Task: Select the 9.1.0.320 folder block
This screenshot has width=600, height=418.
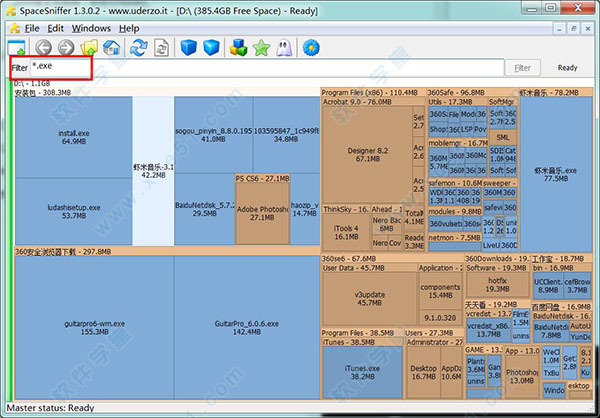Action: pos(440,318)
